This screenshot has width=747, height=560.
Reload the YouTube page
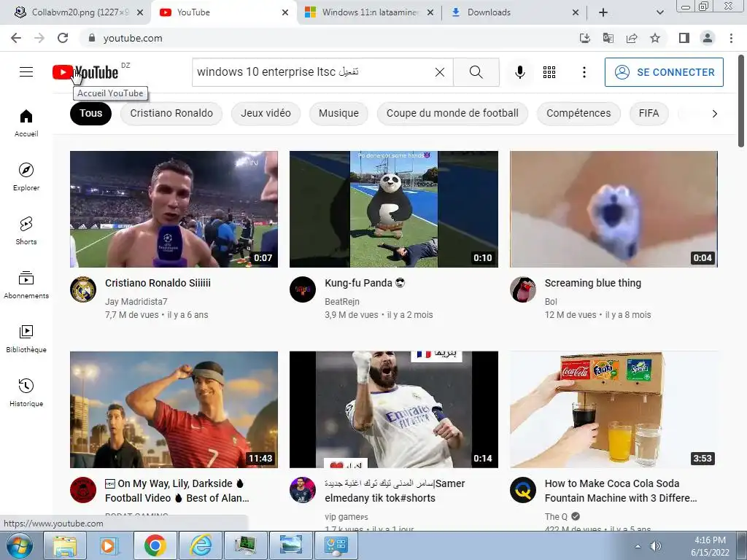coord(63,38)
